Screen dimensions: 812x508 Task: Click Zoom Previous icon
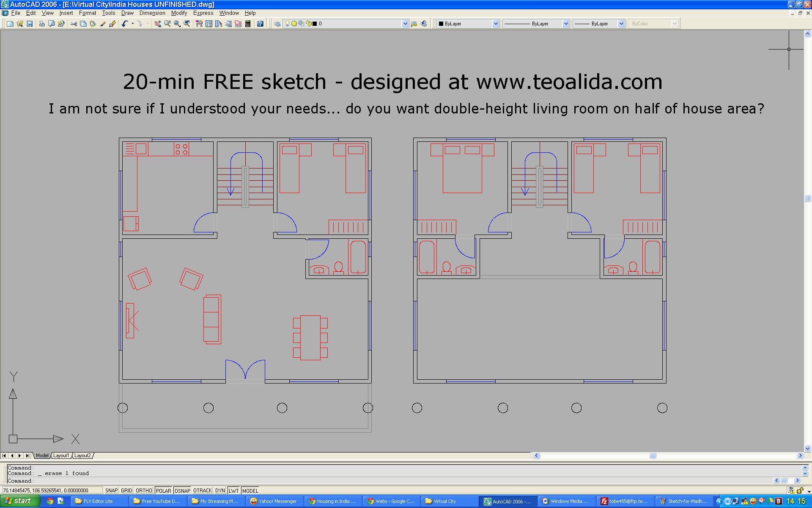coord(187,24)
